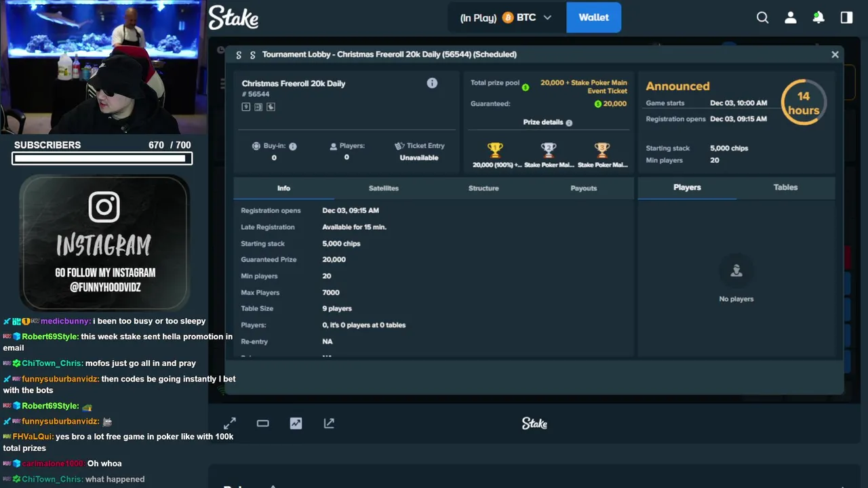Enter fullscreen mode below the game
868x488 pixels.
click(230, 423)
